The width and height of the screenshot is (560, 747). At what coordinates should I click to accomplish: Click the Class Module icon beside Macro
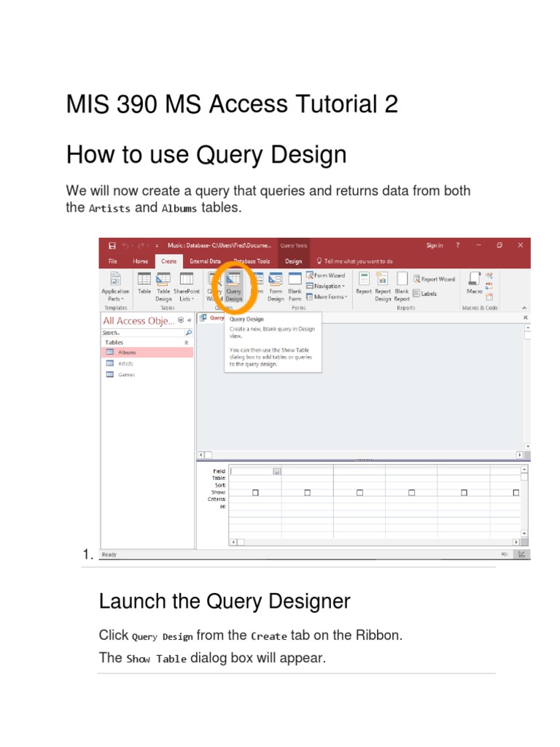(x=489, y=286)
